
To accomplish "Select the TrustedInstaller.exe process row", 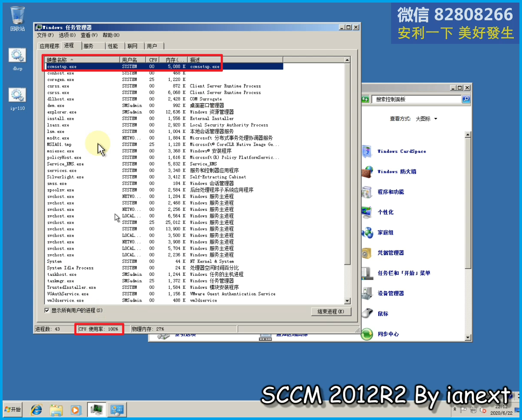I will click(165, 287).
